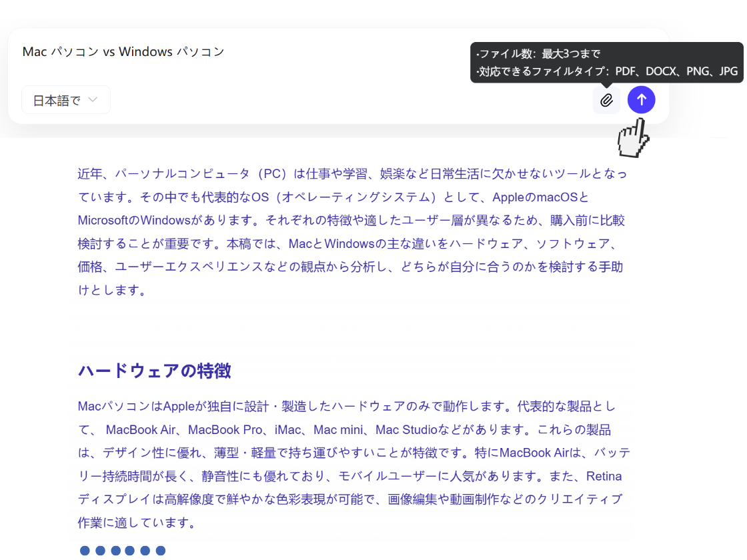The height and width of the screenshot is (560, 747).
Task: Click the blue typing-indicator dots
Action: click(123, 550)
